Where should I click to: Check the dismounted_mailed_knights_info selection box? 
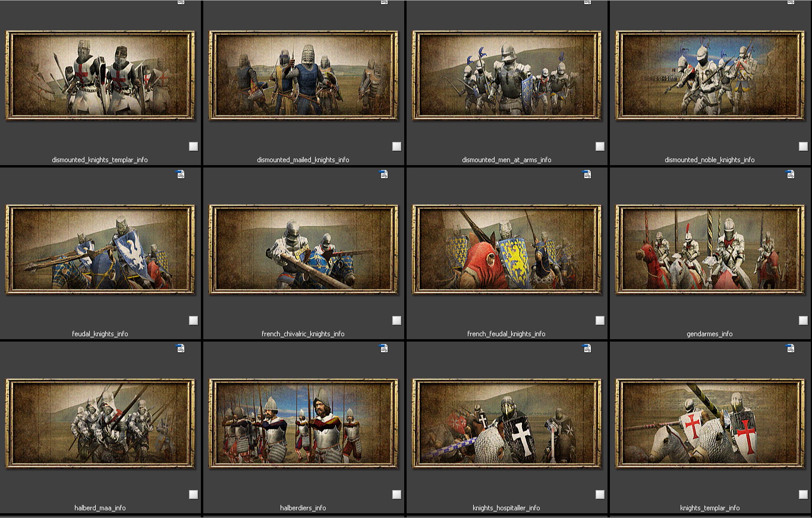tap(396, 146)
